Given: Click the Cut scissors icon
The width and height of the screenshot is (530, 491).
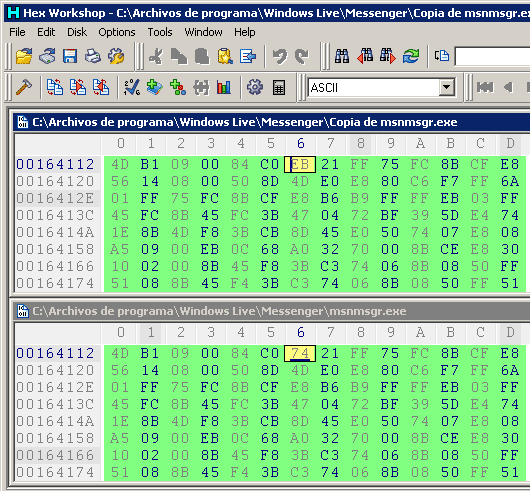Looking at the screenshot, I should (156, 56).
